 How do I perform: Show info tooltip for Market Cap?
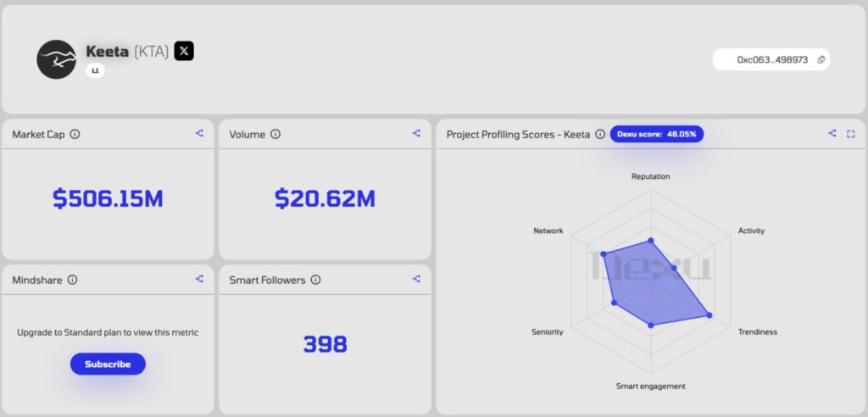[75, 134]
